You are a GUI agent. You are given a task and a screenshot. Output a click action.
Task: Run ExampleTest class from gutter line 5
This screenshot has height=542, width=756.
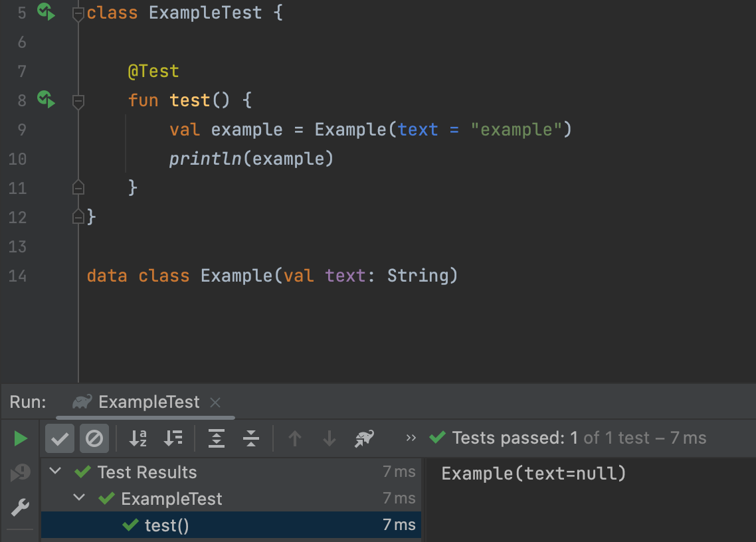[x=45, y=12]
